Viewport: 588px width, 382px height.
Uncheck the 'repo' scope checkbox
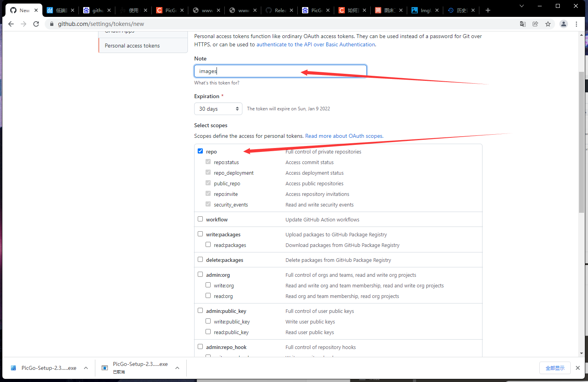[x=200, y=151]
